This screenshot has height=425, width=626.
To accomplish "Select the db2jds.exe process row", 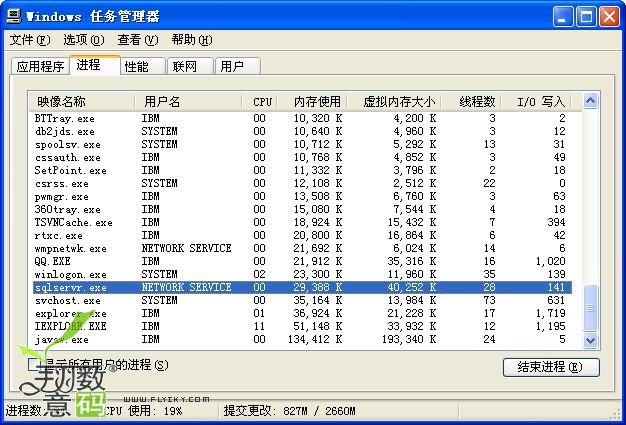I will [302, 131].
